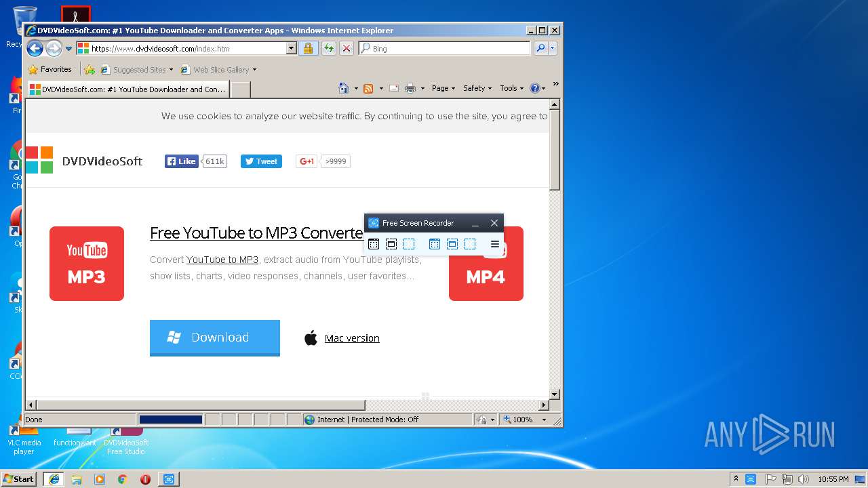868x488 pixels.
Task: Stop loading with red X icon
Action: (x=347, y=48)
